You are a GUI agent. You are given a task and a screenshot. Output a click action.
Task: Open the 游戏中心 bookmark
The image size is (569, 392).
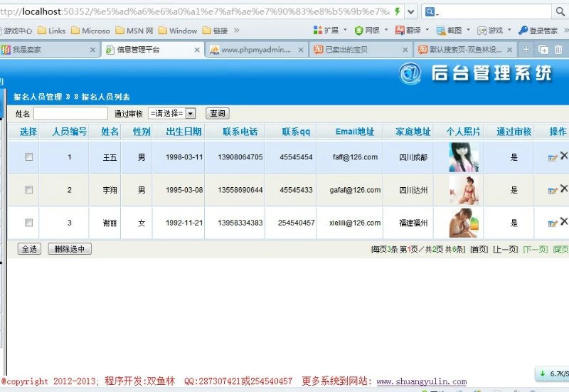pyautogui.click(x=16, y=31)
